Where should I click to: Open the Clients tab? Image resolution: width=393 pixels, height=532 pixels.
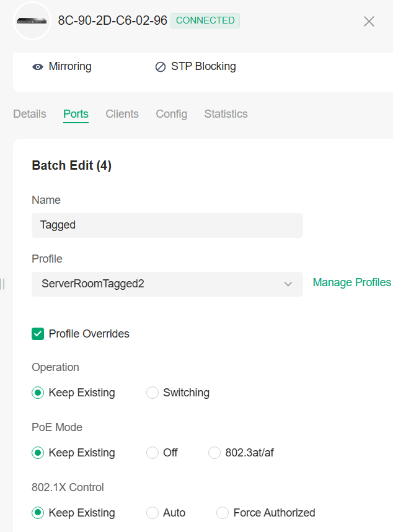pos(122,114)
